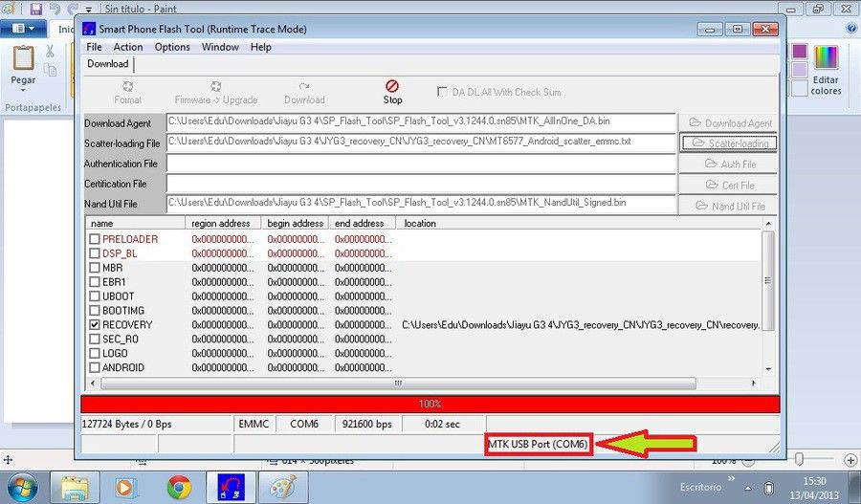Click the Scatter-loading button
The width and height of the screenshot is (861, 504).
[x=729, y=142]
